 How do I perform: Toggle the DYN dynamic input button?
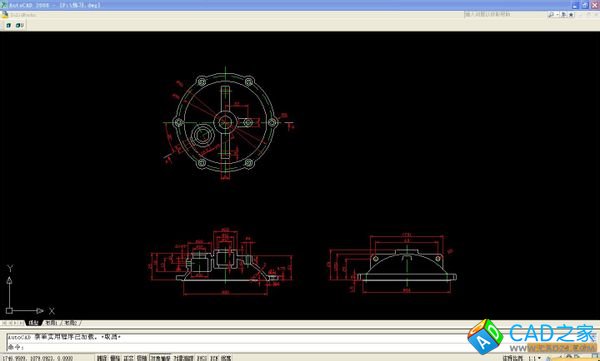(214, 358)
